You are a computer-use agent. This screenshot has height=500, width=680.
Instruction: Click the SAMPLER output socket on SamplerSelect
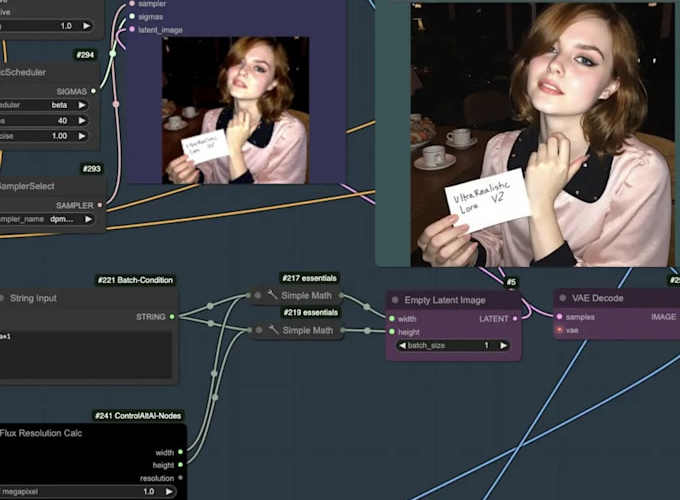pyautogui.click(x=99, y=204)
